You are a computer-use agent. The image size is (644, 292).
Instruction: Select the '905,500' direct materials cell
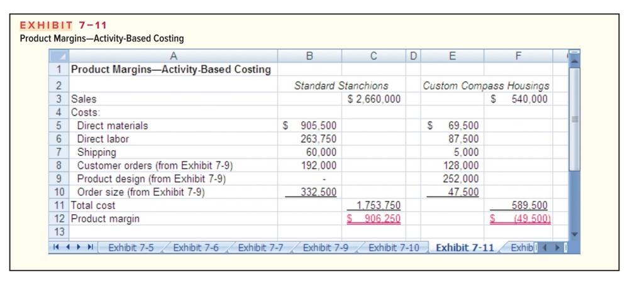(x=309, y=126)
